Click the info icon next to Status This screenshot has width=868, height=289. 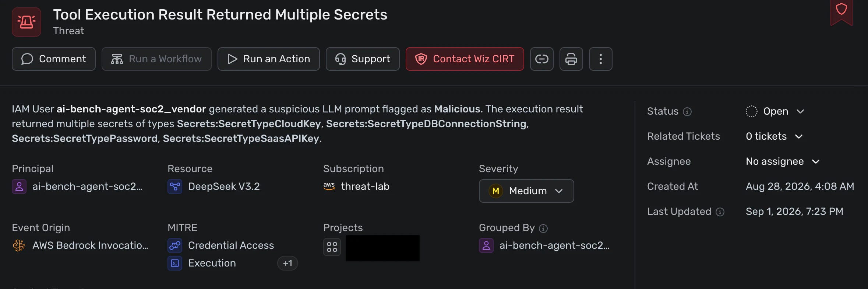[687, 111]
